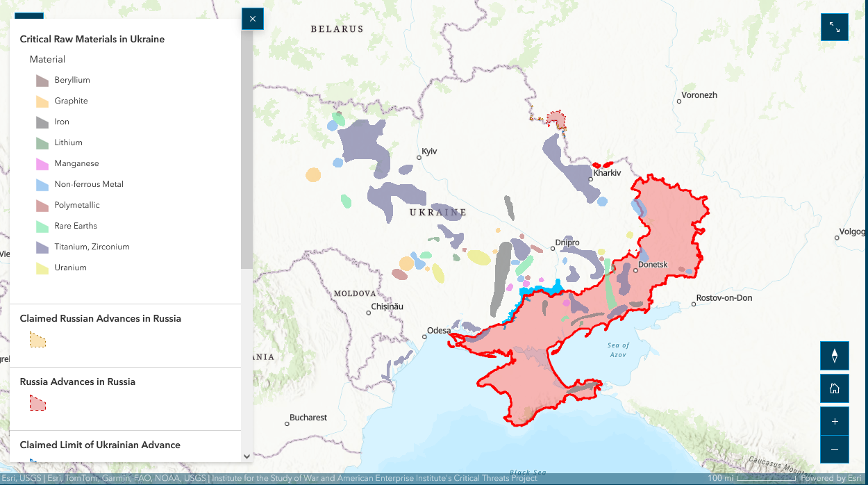Click the Kyiv city label on the map

click(x=429, y=151)
